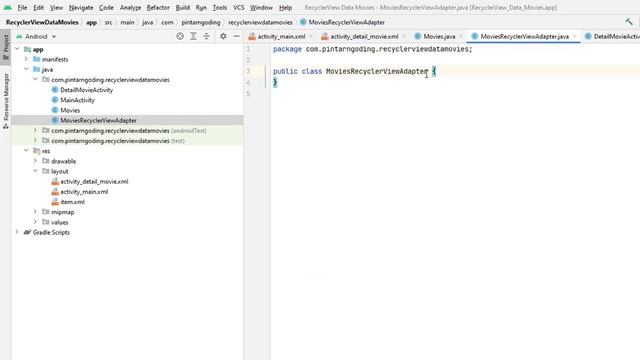Click the manifests folder icon
The height and width of the screenshot is (360, 640).
37,59
